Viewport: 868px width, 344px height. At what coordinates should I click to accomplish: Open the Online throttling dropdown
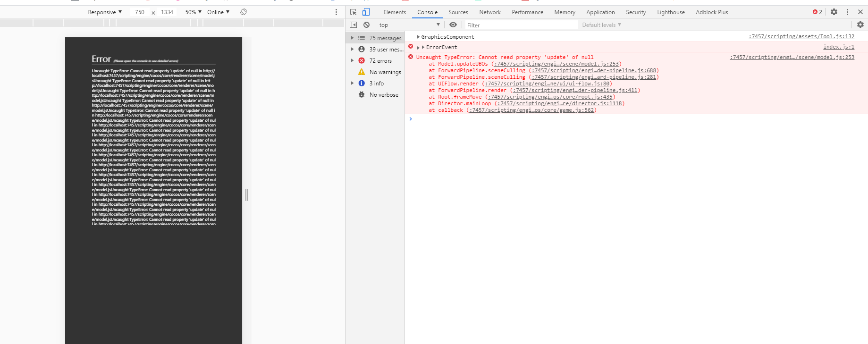218,12
